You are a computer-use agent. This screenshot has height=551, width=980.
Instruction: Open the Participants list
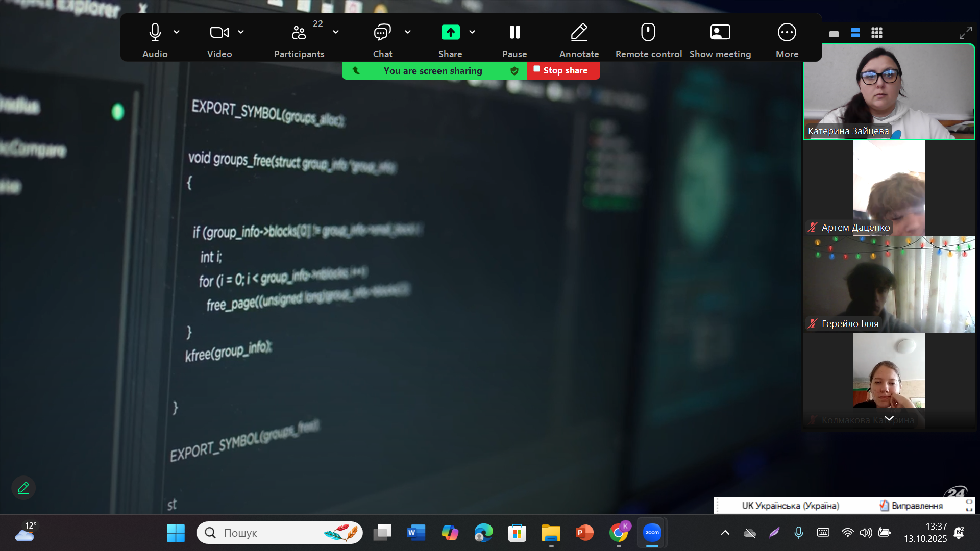(299, 33)
